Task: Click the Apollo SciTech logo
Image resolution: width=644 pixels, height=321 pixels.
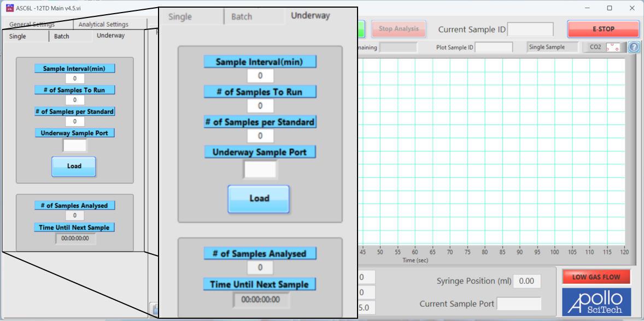Action: pos(596,301)
